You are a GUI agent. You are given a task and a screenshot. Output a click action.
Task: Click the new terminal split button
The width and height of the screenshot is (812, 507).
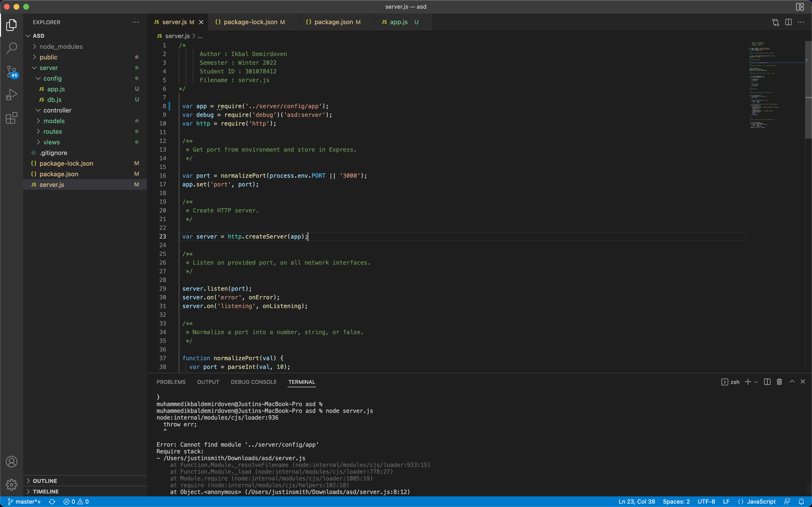click(x=767, y=381)
